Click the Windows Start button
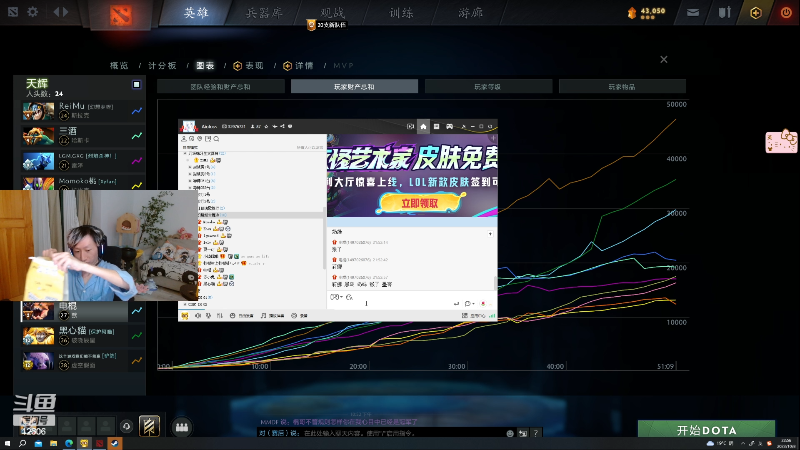This screenshot has height=450, width=800. 7,443
